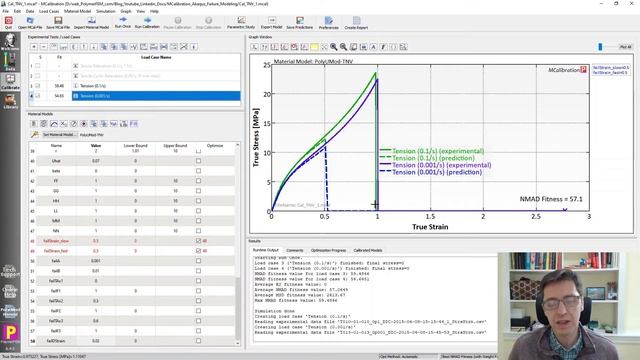The image size is (640, 360).
Task: Click Create Report icon
Action: pos(356,22)
